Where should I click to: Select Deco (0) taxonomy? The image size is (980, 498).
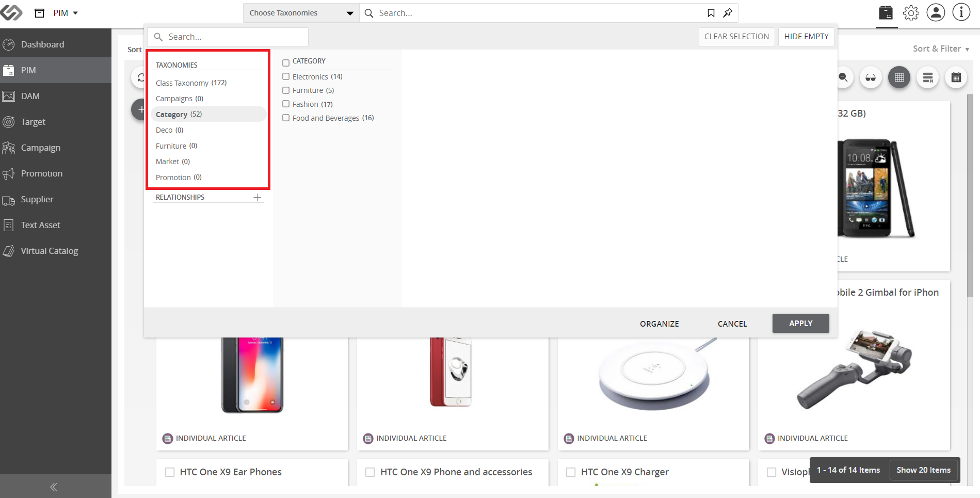pyautogui.click(x=169, y=130)
